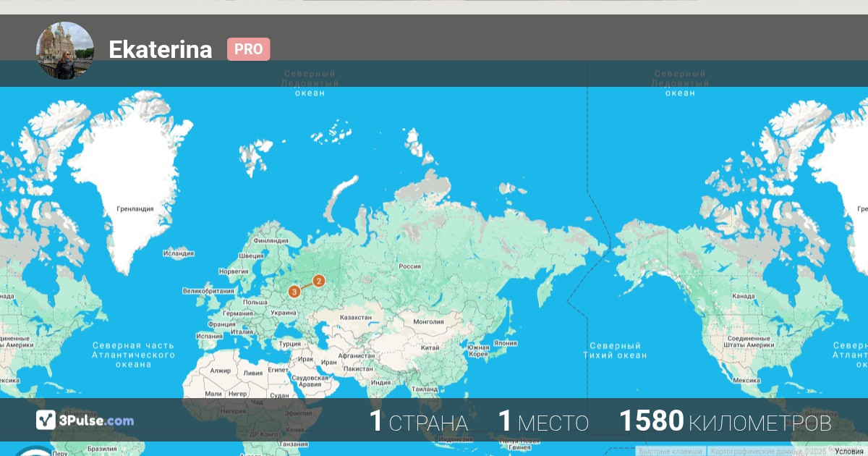868x456 pixels.
Task: Select orange map marker number 3
Action: (x=294, y=291)
